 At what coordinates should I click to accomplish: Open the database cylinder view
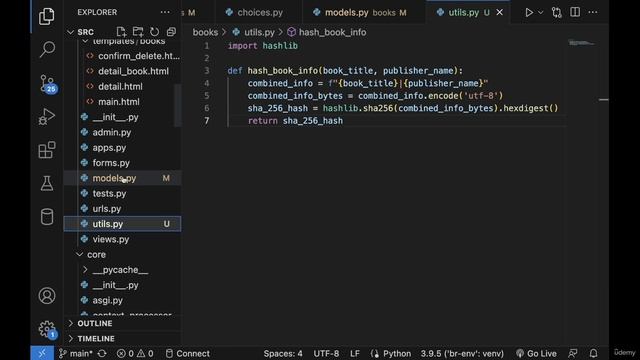47,216
